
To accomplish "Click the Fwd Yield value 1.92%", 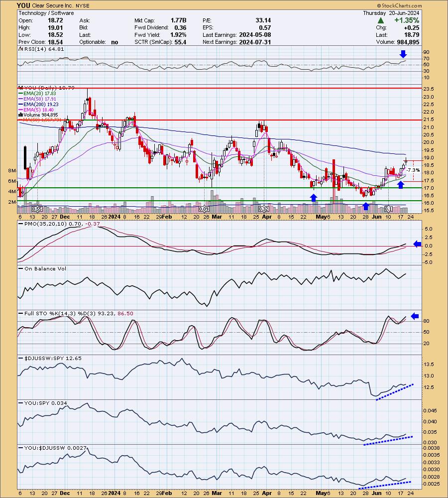I will point(178,35).
